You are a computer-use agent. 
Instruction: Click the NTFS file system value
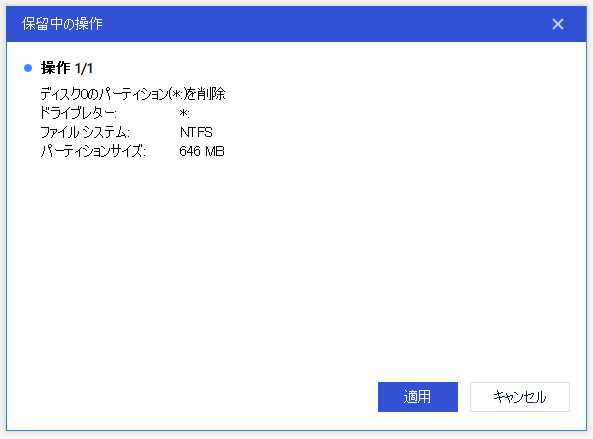click(196, 132)
